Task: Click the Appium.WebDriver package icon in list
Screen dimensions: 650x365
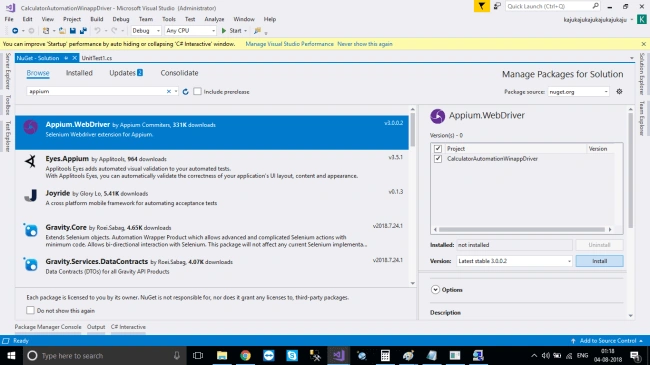Action: click(30, 127)
